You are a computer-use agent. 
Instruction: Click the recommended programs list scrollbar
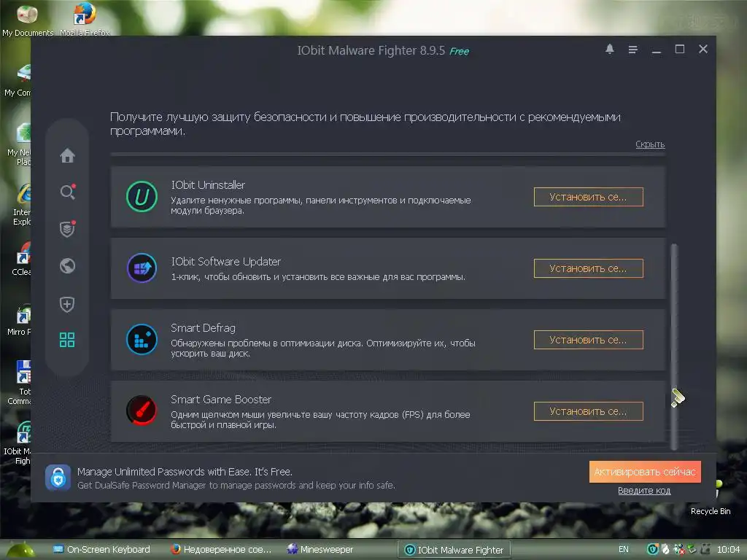pyautogui.click(x=673, y=346)
